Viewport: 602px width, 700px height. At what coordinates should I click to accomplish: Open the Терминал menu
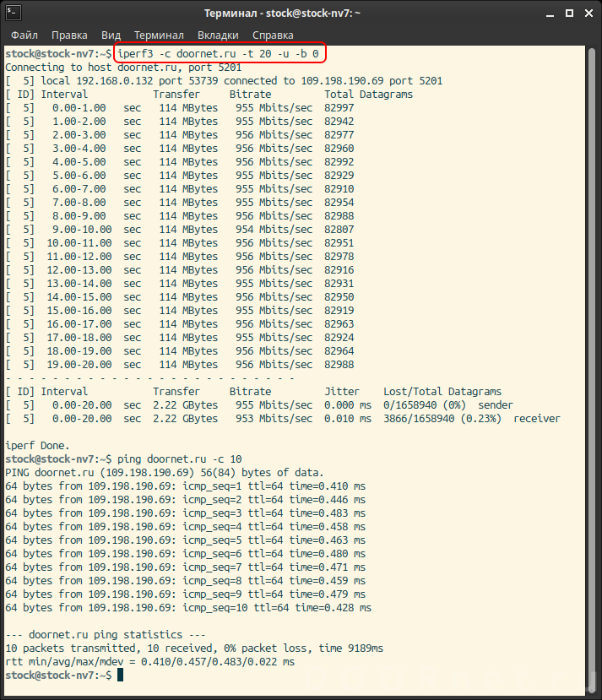click(x=159, y=35)
